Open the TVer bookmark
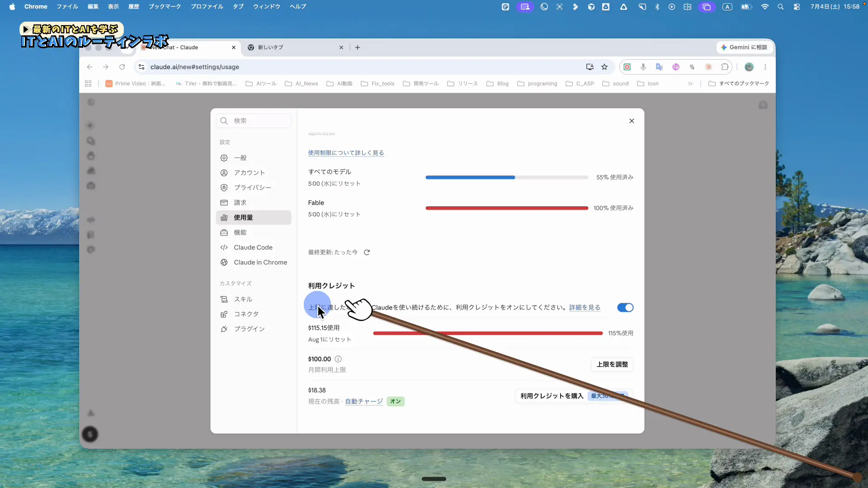868x488 pixels. pos(206,84)
